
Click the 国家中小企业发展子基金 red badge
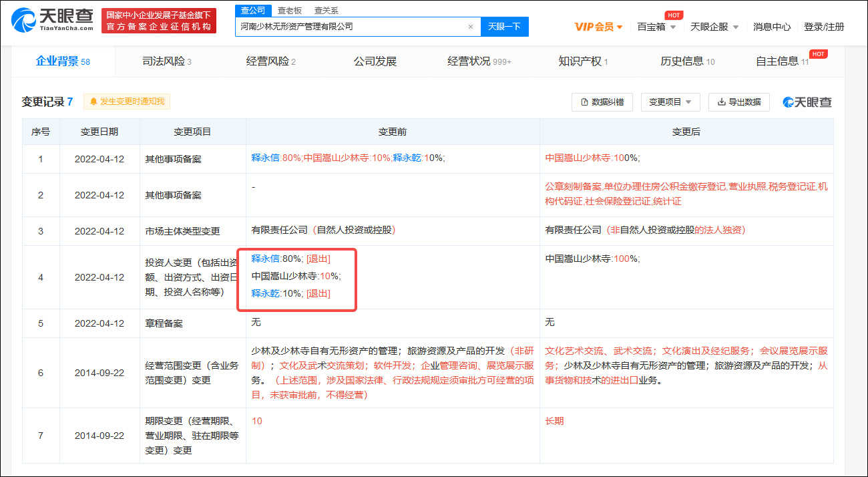click(x=159, y=21)
